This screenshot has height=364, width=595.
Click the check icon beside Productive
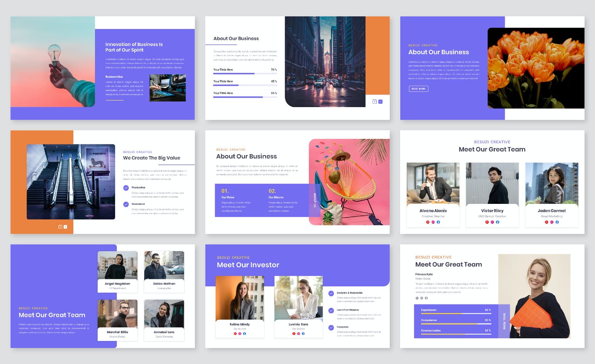[126, 188]
